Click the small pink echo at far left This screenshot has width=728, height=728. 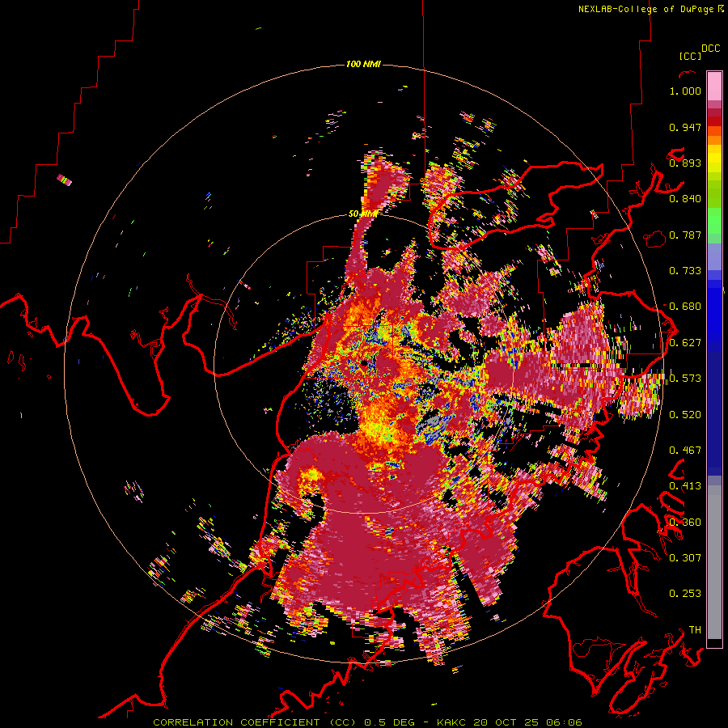pos(65,180)
